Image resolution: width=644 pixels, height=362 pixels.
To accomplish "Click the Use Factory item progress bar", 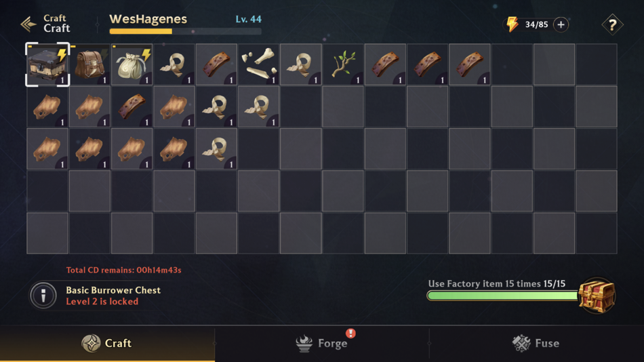I will tap(503, 296).
